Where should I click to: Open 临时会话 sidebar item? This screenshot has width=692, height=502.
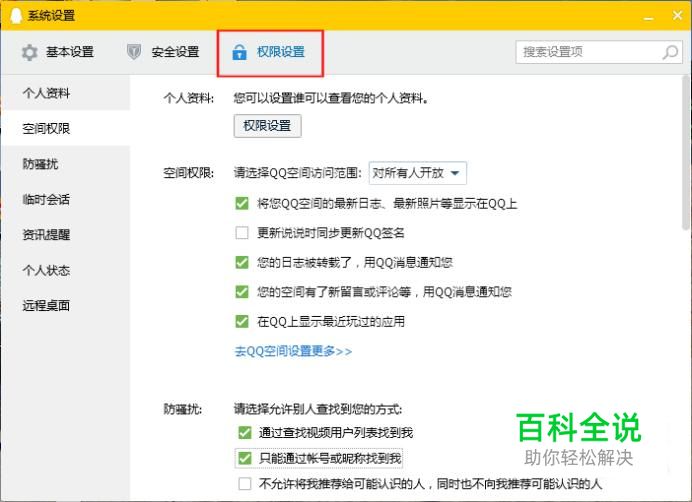66,199
